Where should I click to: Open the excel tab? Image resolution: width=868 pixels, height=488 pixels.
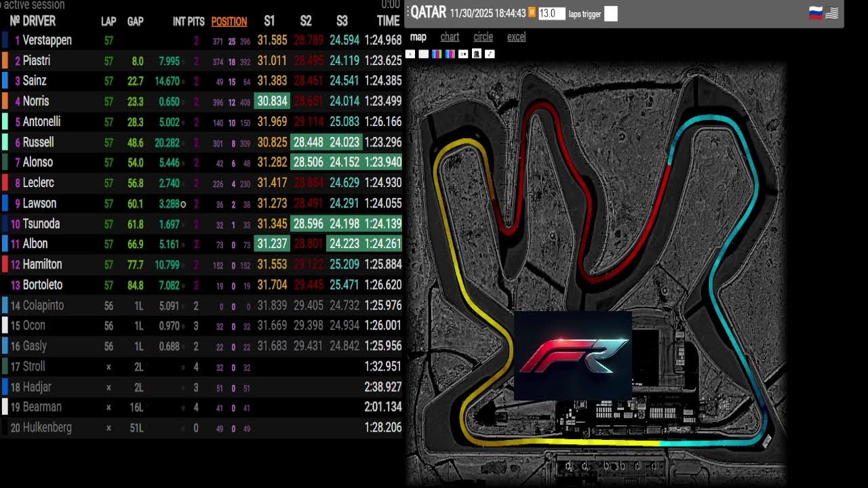coord(516,37)
